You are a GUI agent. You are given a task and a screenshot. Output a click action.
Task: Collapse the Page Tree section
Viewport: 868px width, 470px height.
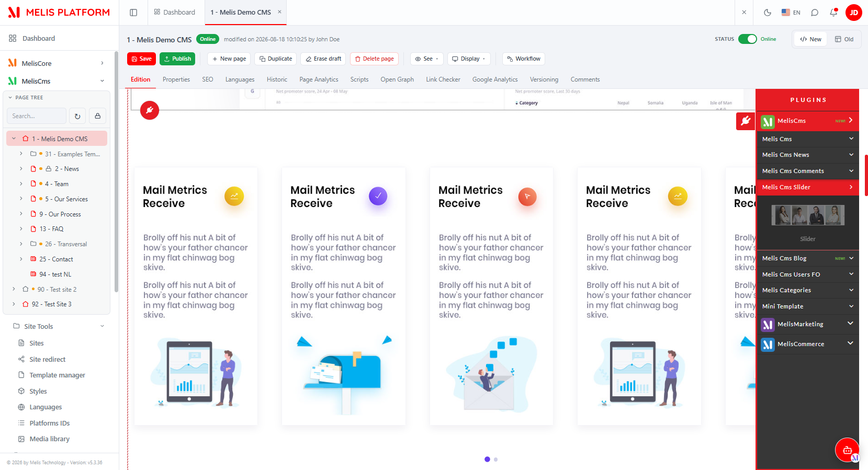(x=10, y=98)
